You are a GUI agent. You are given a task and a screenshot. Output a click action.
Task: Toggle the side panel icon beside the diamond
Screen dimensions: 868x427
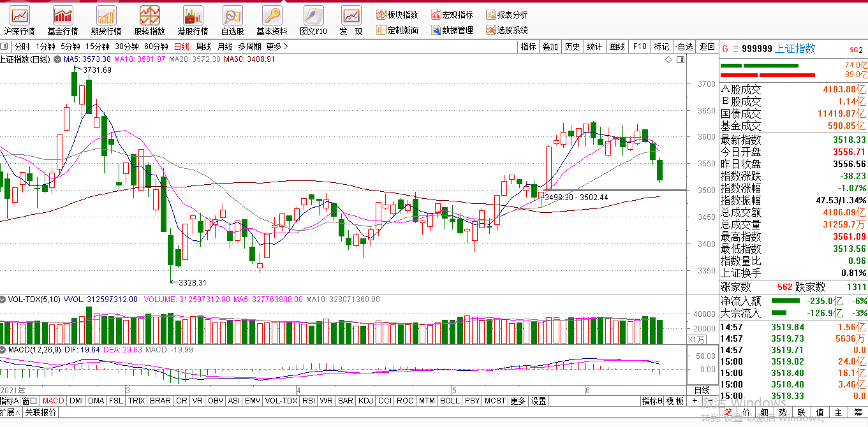680,59
